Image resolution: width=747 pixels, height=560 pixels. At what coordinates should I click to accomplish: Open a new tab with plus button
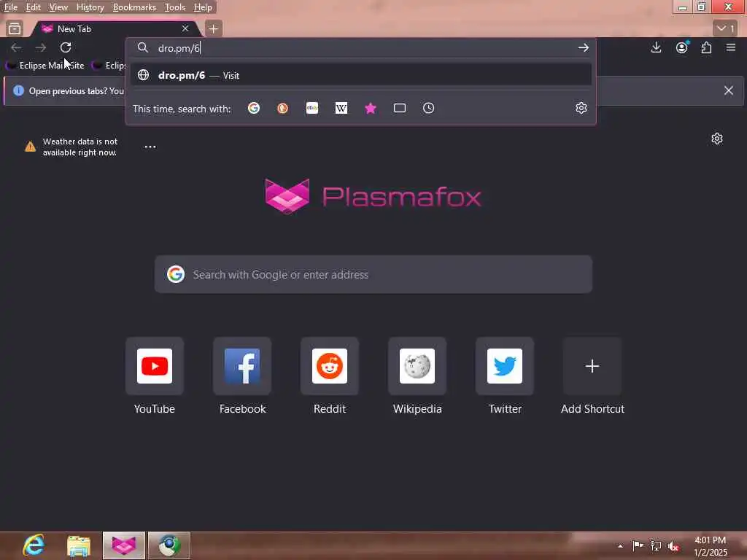(x=214, y=28)
